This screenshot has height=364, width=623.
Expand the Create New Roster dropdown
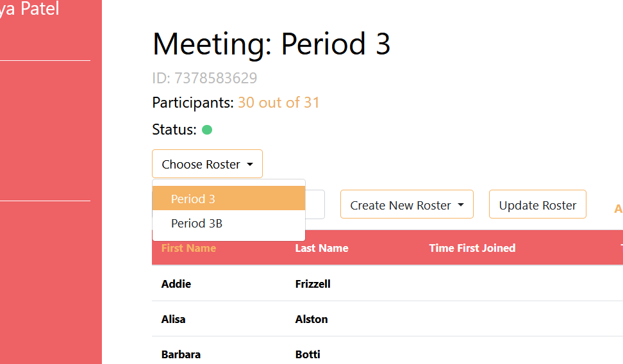(x=407, y=204)
